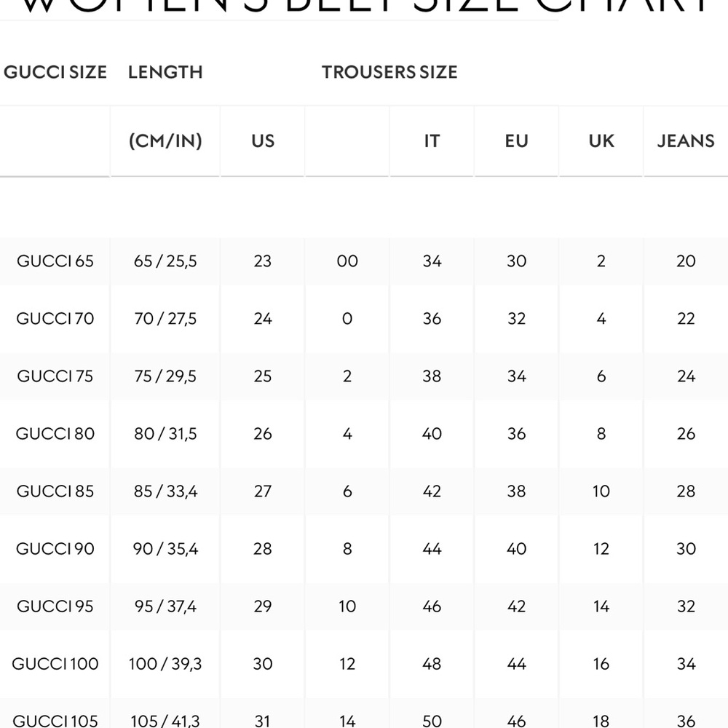Select the UK subheader cell

pos(601,141)
